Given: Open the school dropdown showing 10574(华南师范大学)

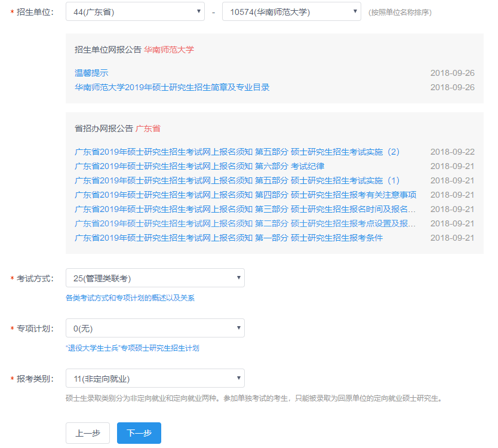Looking at the screenshot, I should [x=291, y=11].
